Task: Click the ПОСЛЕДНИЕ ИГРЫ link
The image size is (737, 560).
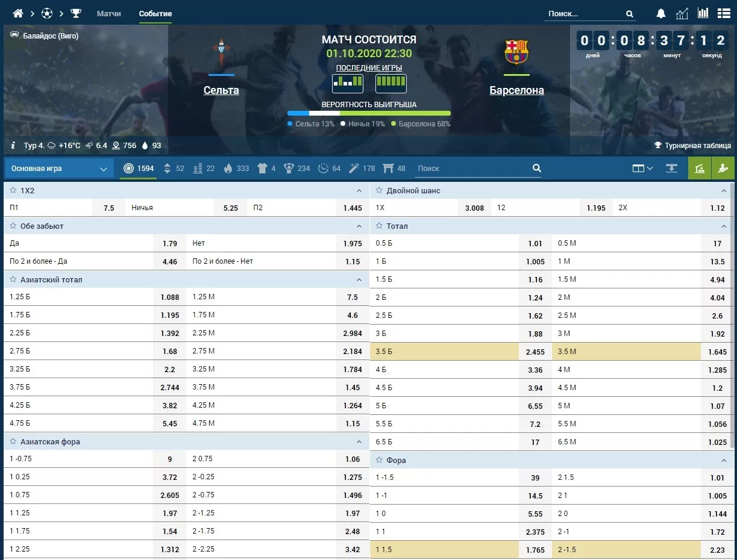Action: point(369,67)
